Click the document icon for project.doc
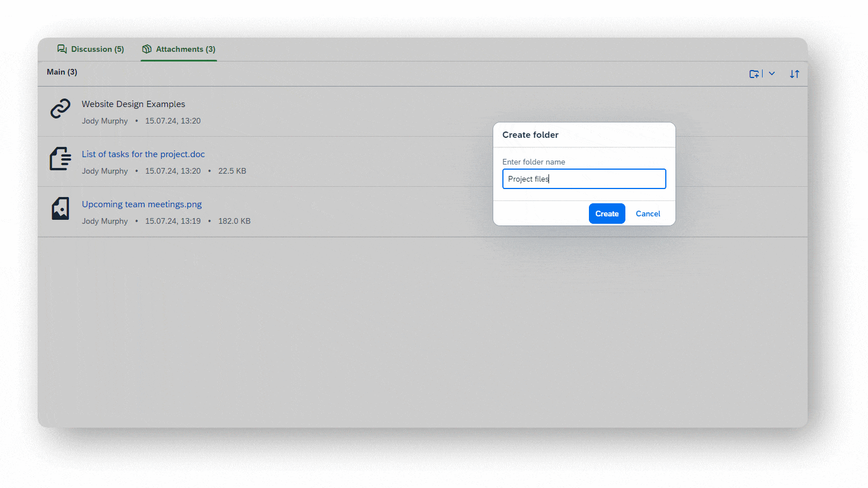868x488 pixels. (60, 159)
